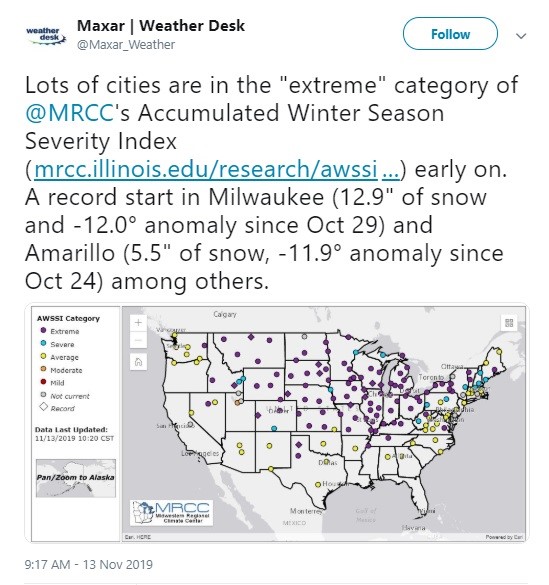This screenshot has height=585, width=549.
Task: Click the red Mild legend marker
Action: [43, 382]
